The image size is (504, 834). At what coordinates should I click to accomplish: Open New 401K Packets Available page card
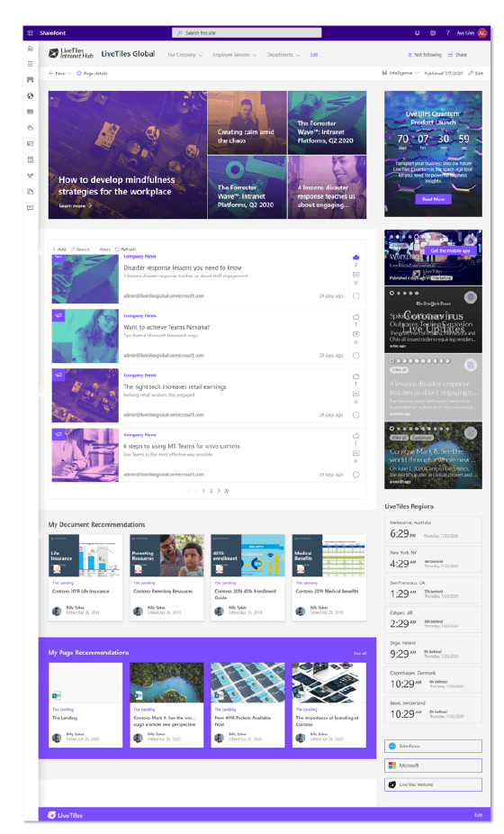247,705
